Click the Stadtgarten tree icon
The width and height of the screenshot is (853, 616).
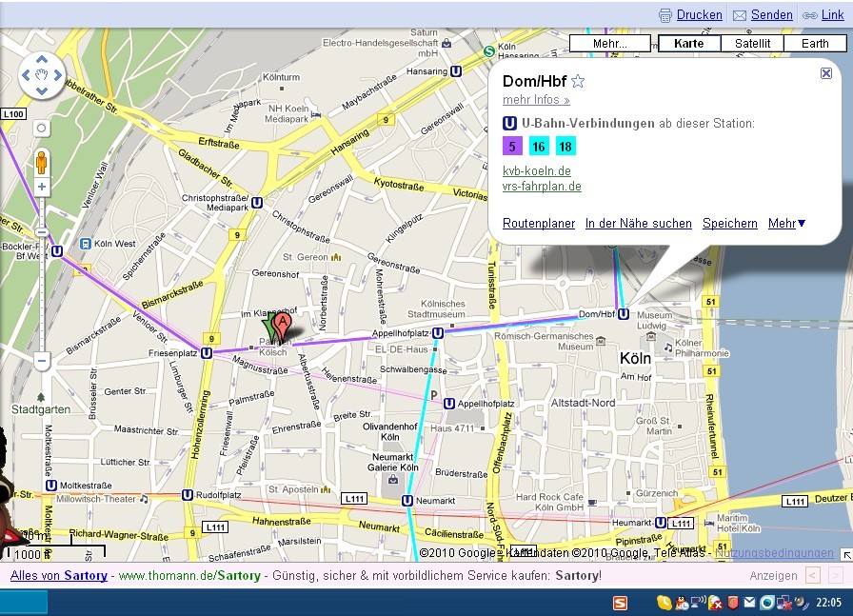(41, 397)
